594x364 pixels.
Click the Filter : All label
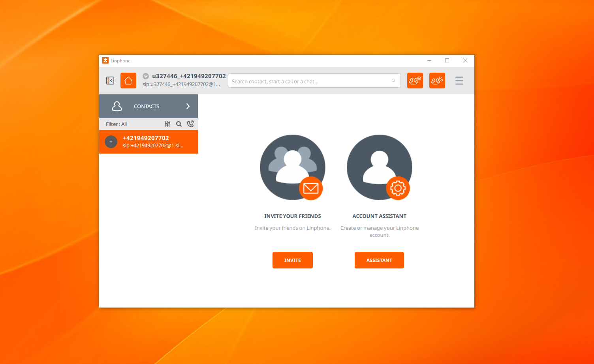pyautogui.click(x=116, y=124)
